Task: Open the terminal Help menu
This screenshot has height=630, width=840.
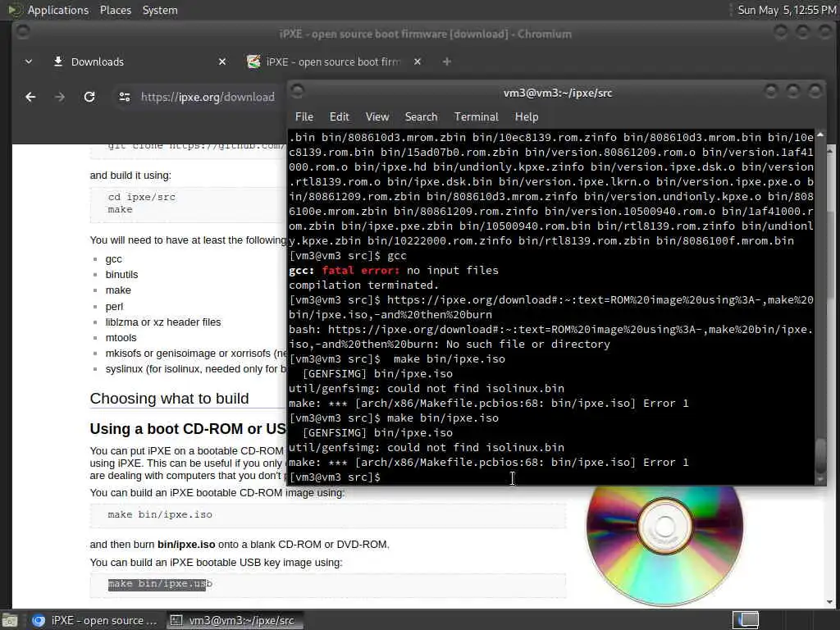Action: 527,116
